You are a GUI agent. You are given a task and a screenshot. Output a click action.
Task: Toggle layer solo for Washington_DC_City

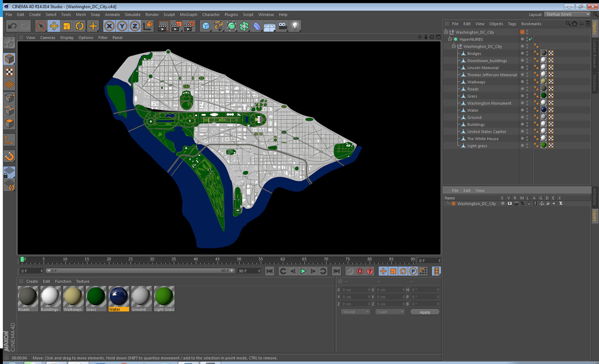click(503, 203)
